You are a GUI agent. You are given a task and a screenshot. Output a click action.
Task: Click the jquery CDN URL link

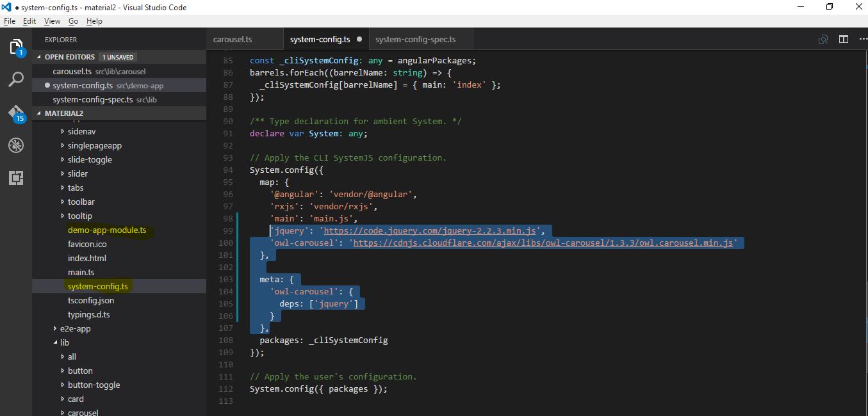[430, 230]
